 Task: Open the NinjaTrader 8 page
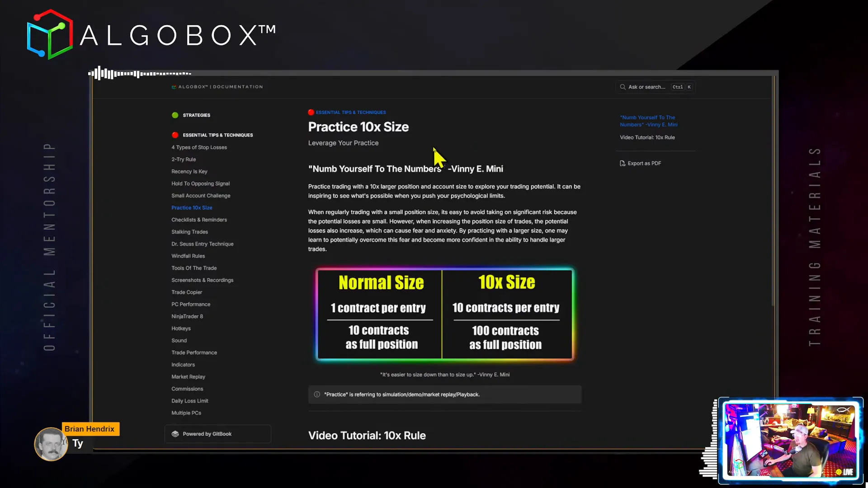[x=187, y=317]
